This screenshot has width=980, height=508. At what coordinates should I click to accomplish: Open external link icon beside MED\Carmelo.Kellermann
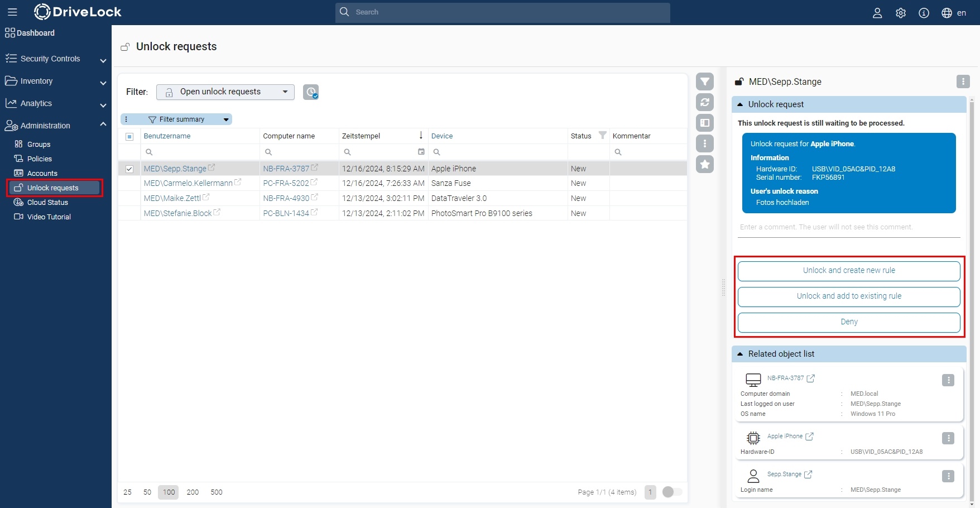(x=238, y=182)
